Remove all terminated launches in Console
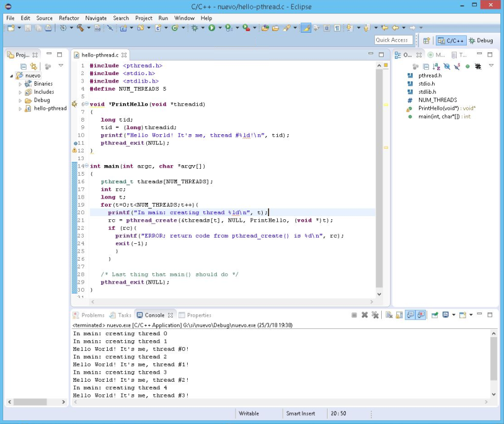504x424 pixels. click(375, 315)
